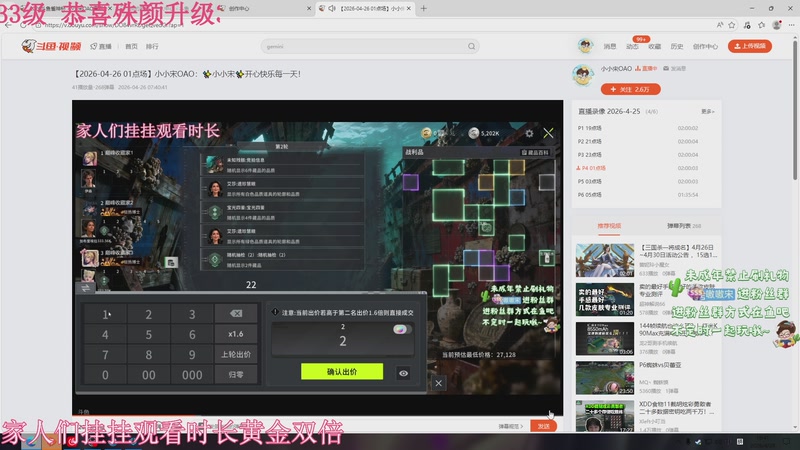Click the purple loot square at grid left
Screen dimensions: 800x450
tap(411, 182)
